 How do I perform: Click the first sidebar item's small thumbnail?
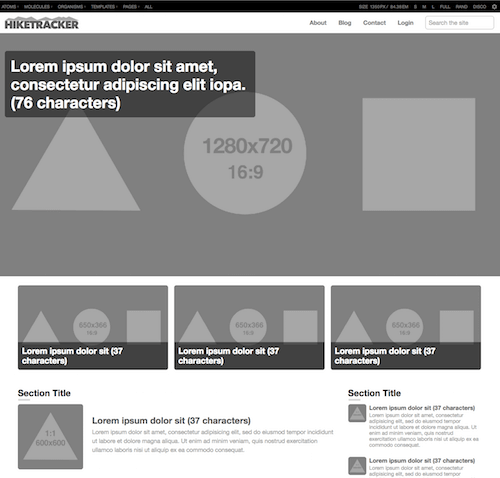coord(357,413)
